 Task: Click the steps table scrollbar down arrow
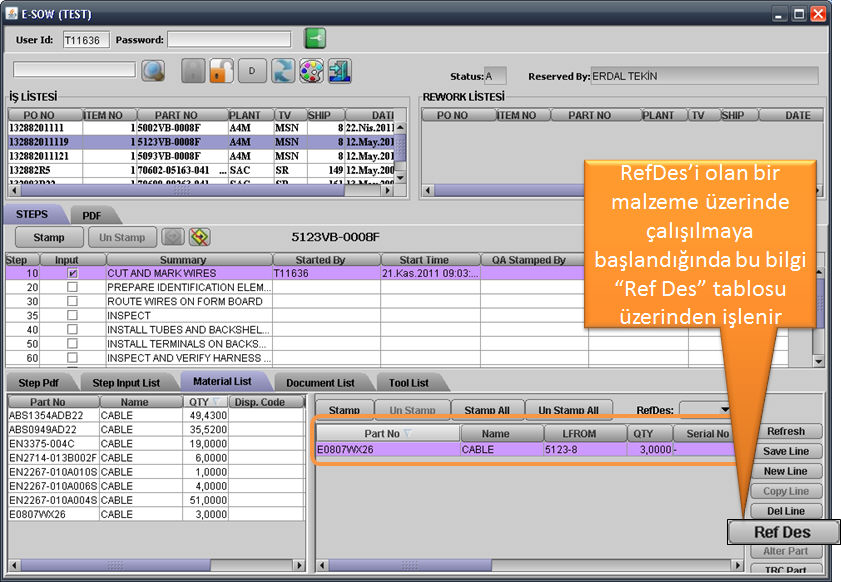[818, 361]
